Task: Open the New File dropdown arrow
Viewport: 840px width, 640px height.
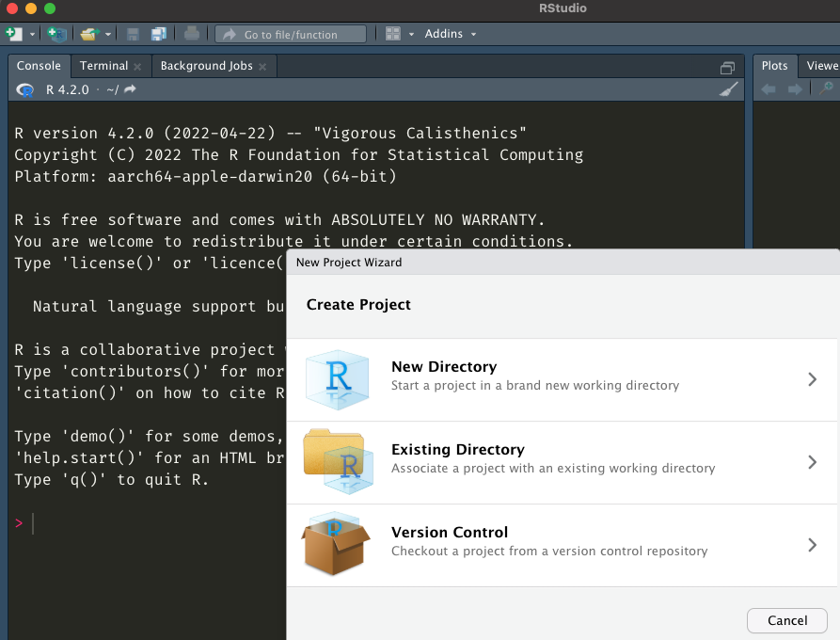Action: (32, 34)
